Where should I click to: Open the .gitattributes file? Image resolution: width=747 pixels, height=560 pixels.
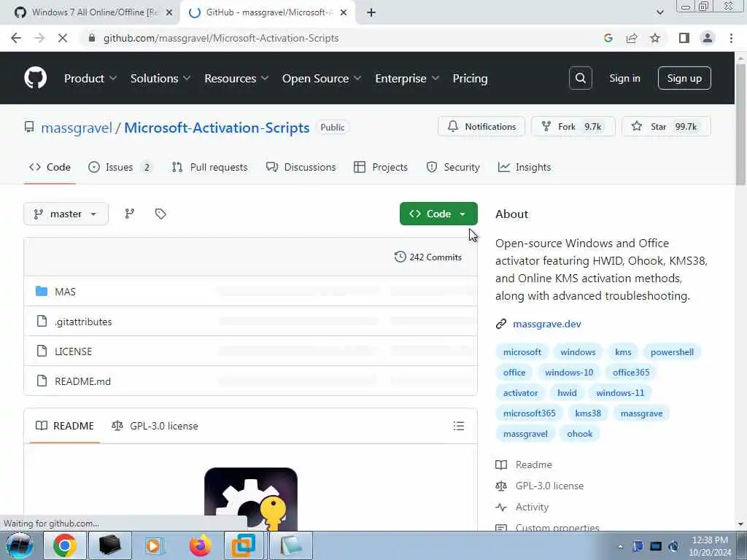click(83, 322)
